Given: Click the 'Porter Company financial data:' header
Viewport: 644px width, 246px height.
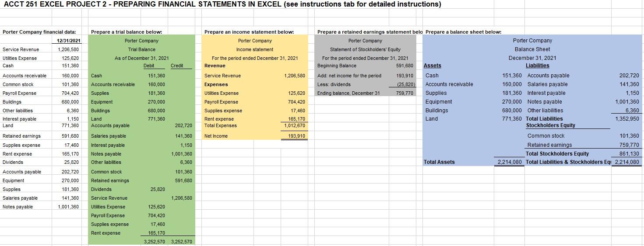Looking at the screenshot, I should tap(39, 32).
